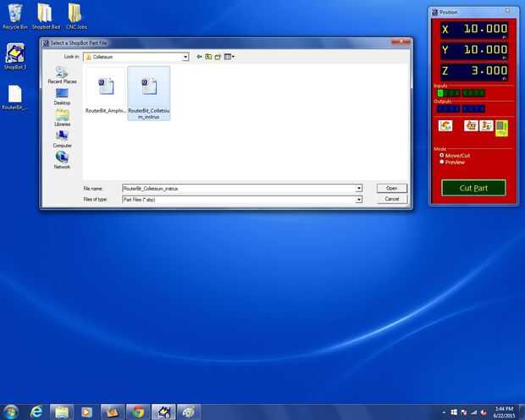Open Windows Explorer from the taskbar
Image resolution: width=525 pixels, height=420 pixels.
click(x=62, y=412)
